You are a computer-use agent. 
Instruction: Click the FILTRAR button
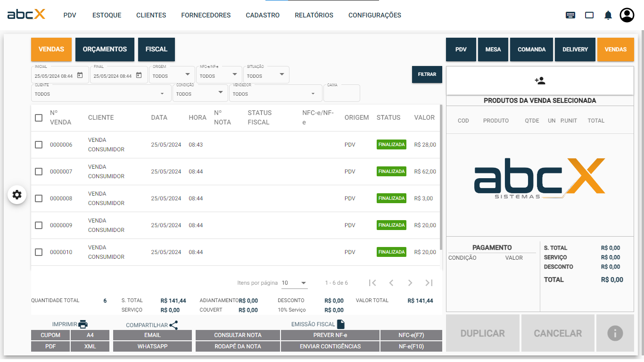click(427, 74)
